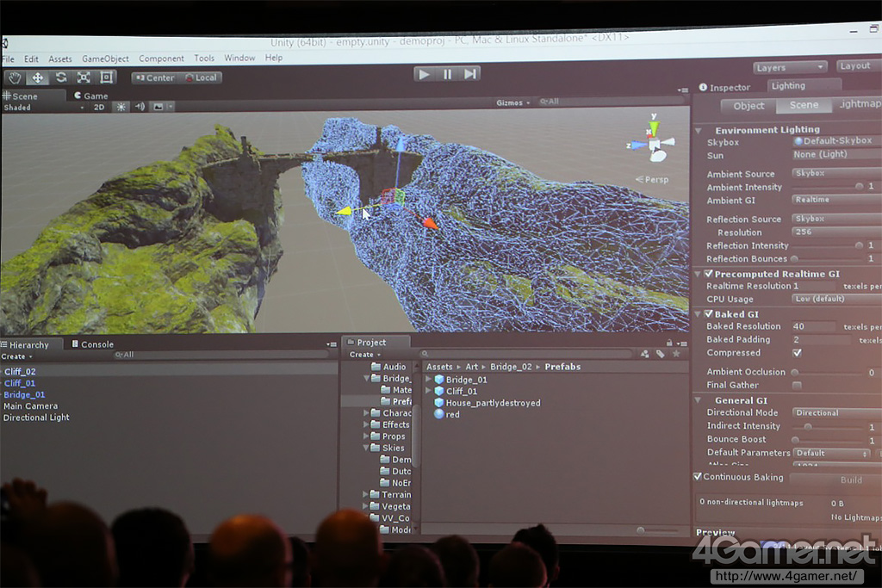
Task: Open scene effects image icon
Action: pos(158,107)
